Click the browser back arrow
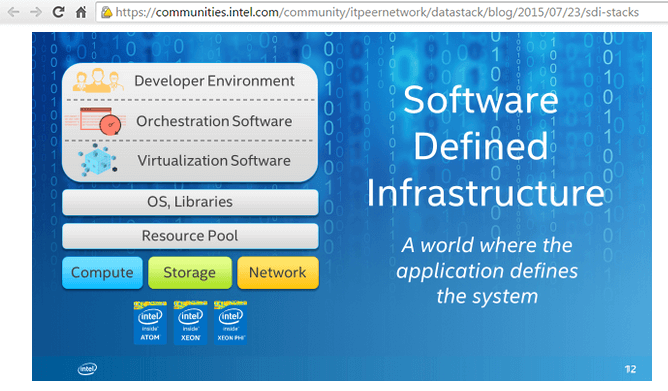 click(13, 12)
